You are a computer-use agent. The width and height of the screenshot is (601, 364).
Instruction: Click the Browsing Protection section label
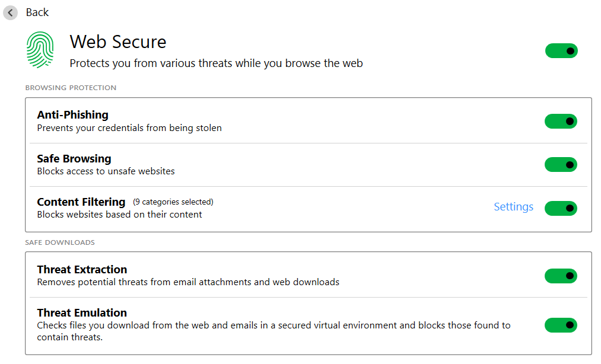click(71, 88)
